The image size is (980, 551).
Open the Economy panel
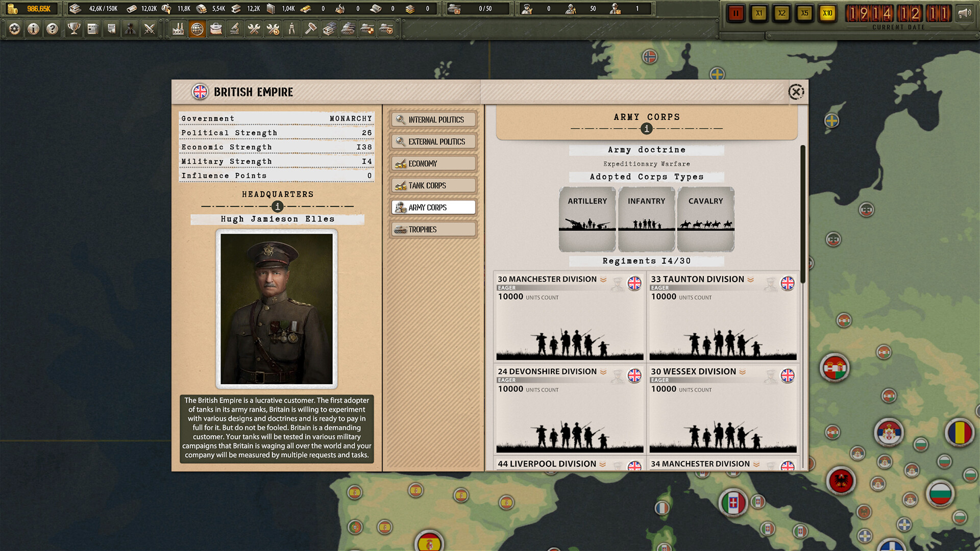tap(432, 163)
